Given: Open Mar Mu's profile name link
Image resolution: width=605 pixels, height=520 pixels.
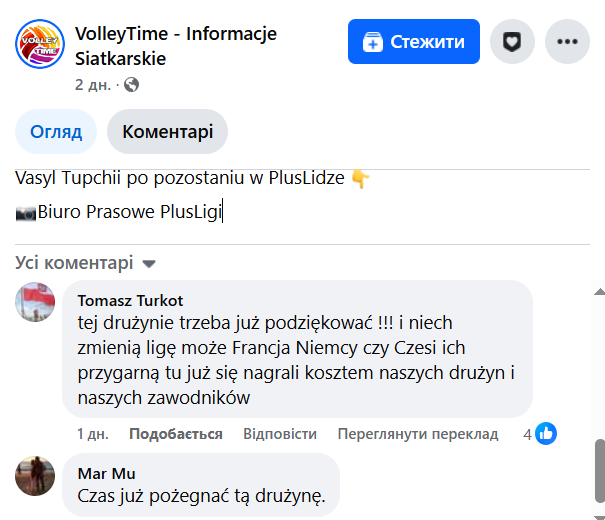Looking at the screenshot, I should click(106, 473).
